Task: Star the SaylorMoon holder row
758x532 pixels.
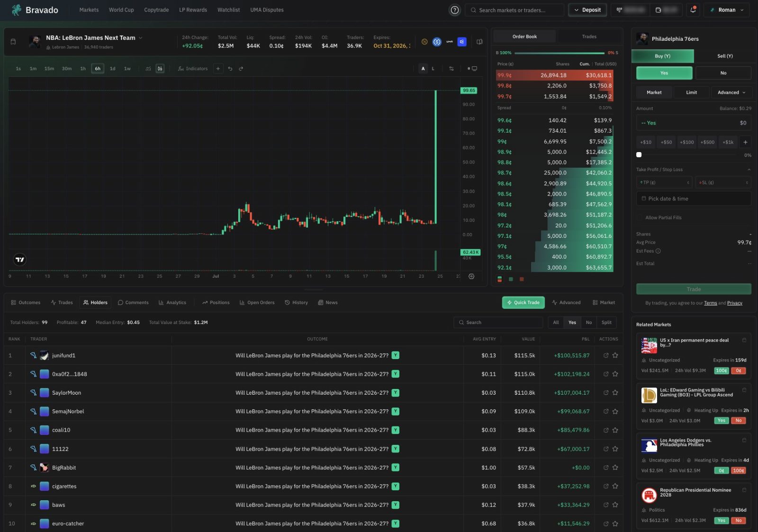Action: coord(615,393)
